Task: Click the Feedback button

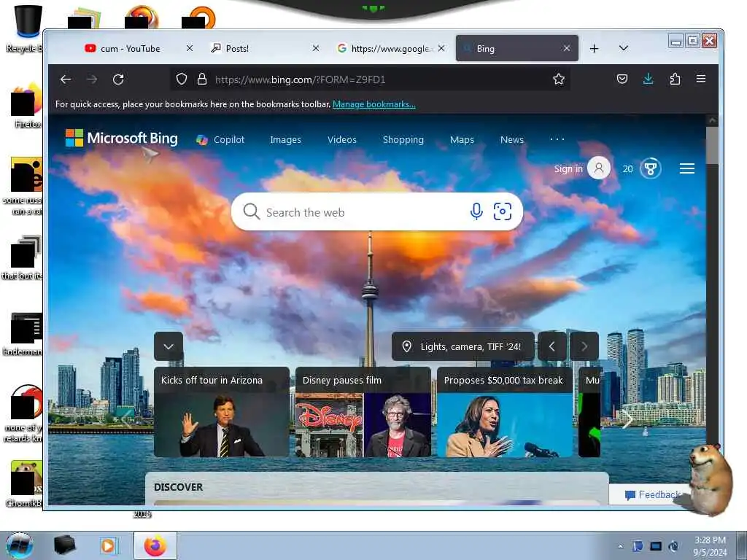Action: (651, 495)
